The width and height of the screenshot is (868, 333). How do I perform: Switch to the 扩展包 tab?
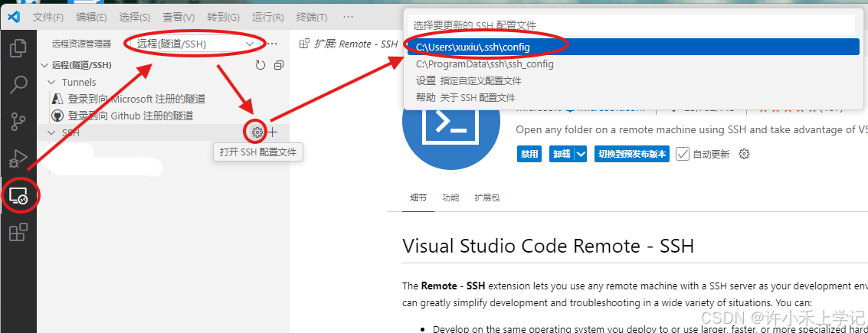point(487,198)
